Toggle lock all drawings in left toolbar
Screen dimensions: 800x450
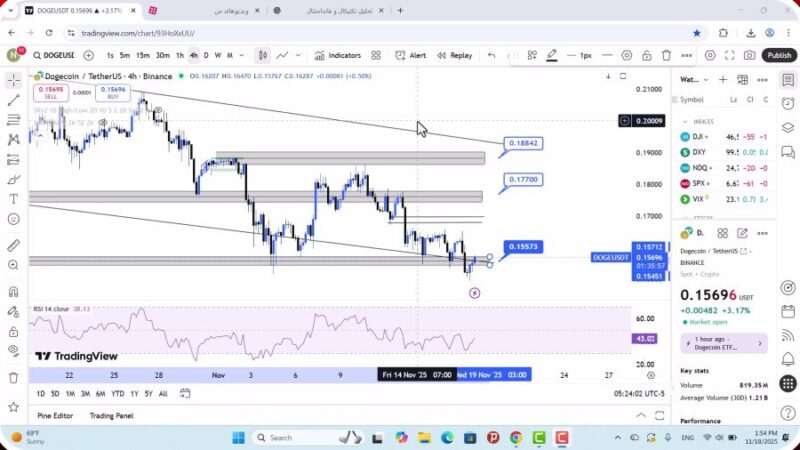click(x=13, y=330)
